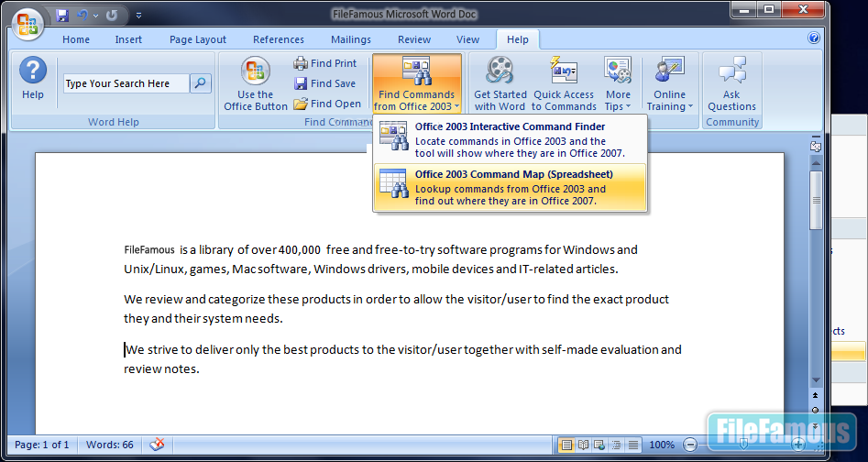
Task: Expand the Undo history dropdown arrow
Action: click(x=95, y=16)
